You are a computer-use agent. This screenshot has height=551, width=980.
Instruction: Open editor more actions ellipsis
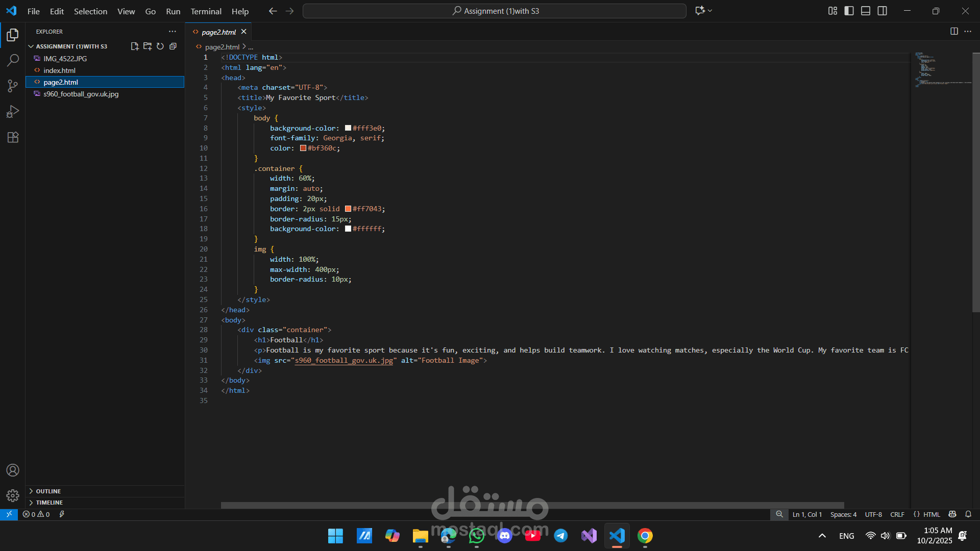pos(968,32)
